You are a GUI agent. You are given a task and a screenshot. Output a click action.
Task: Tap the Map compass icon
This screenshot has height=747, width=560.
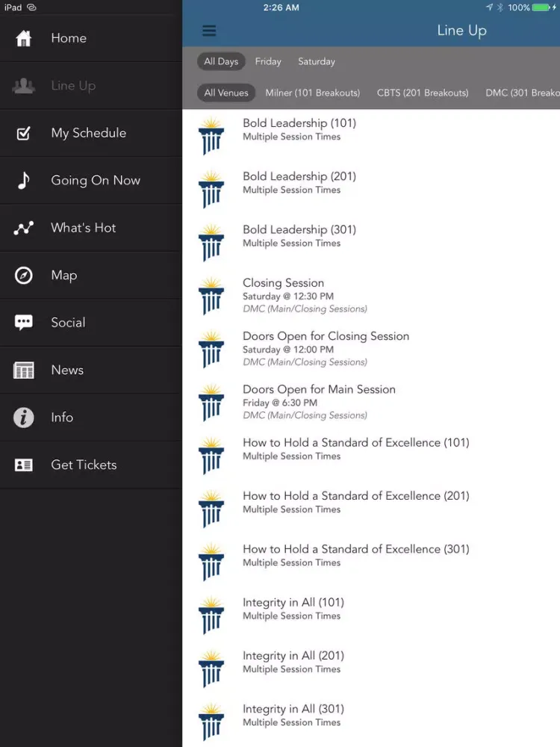[x=23, y=276]
